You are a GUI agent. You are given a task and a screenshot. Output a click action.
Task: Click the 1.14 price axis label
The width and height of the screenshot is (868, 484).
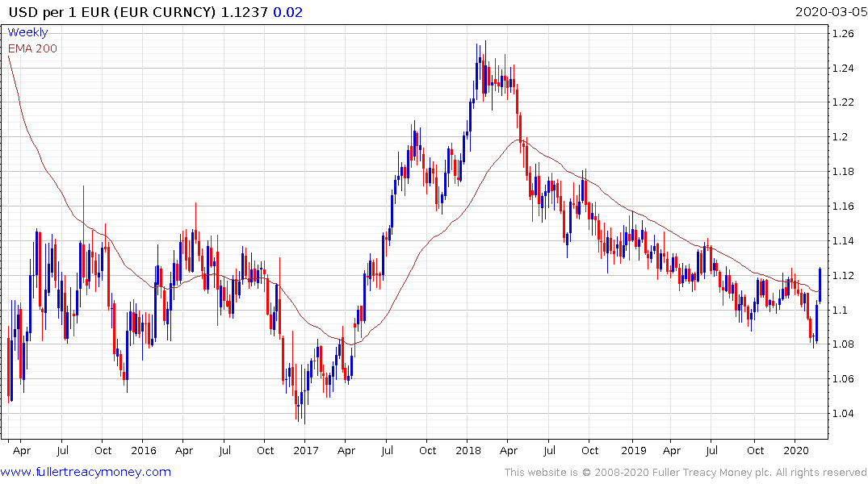(x=843, y=241)
